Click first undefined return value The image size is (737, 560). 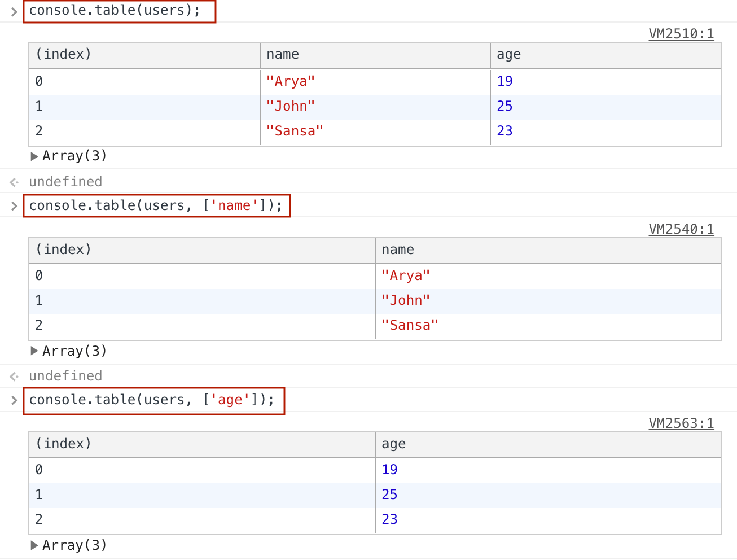point(65,182)
